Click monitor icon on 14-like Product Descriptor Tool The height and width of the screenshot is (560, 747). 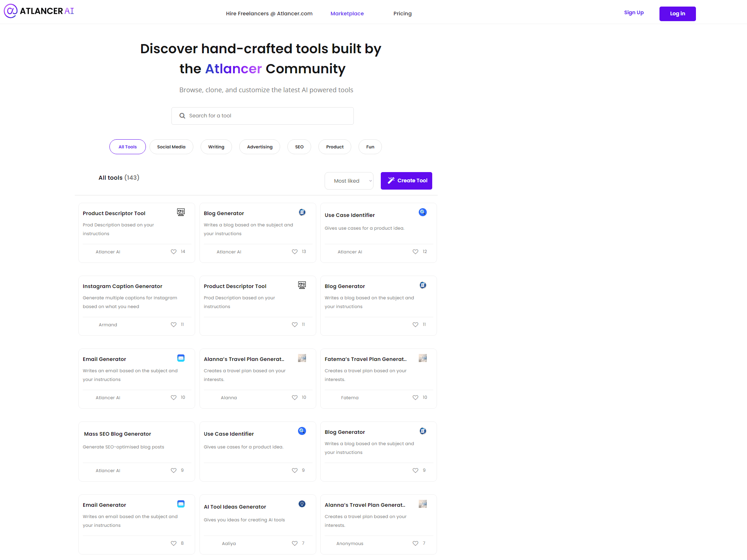(181, 212)
